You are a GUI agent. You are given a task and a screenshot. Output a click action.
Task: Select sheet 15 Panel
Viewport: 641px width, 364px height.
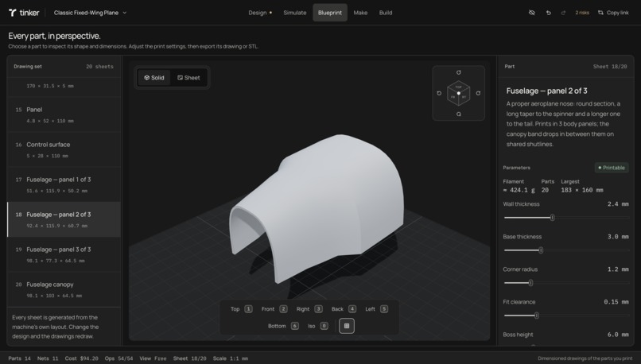point(64,114)
